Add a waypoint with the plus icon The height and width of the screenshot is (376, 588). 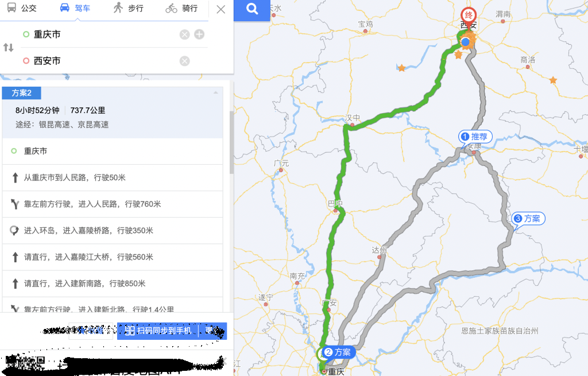click(199, 34)
